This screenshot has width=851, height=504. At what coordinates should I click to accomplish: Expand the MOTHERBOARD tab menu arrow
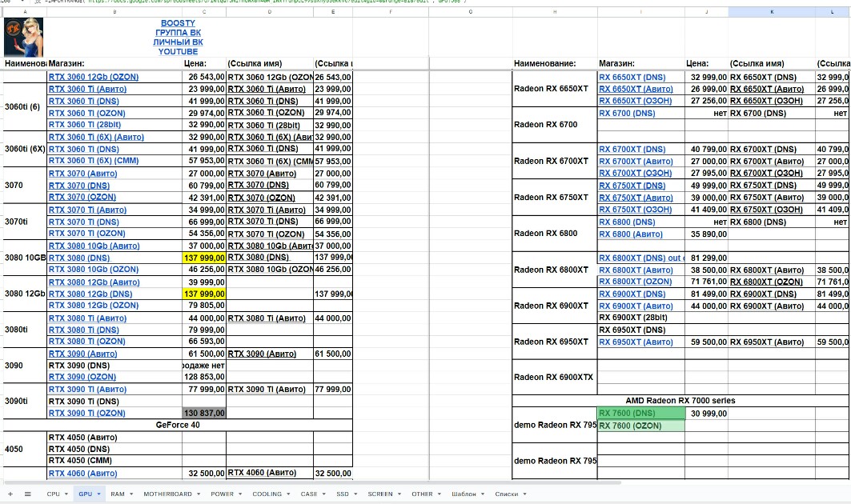(199, 494)
